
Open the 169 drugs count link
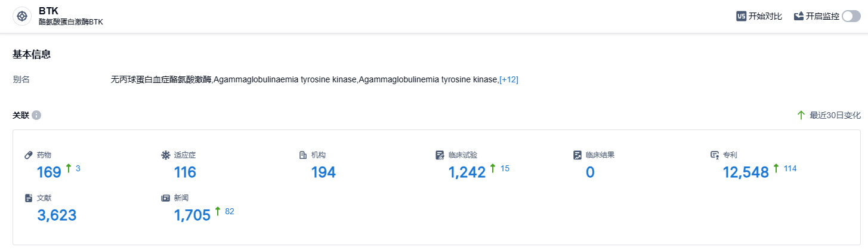click(50, 172)
